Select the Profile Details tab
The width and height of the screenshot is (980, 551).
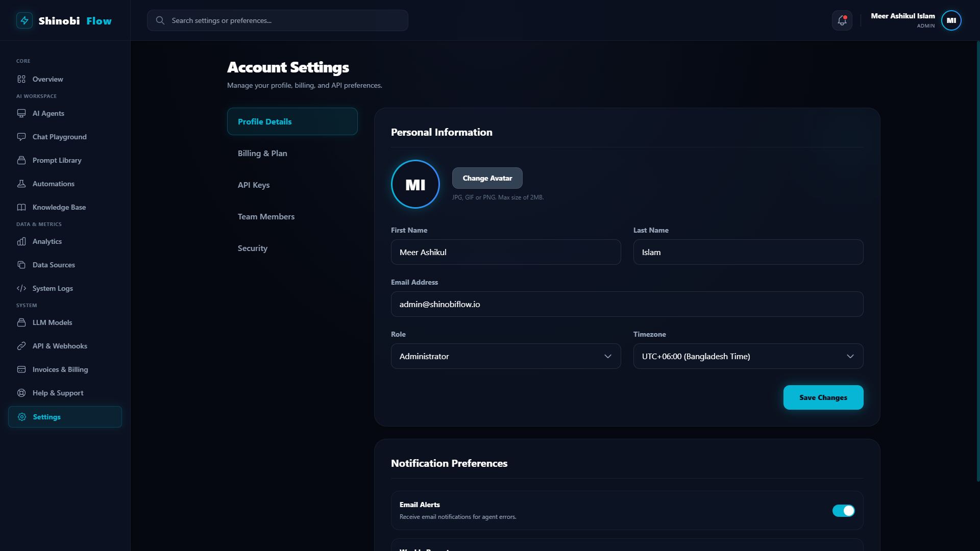292,121
